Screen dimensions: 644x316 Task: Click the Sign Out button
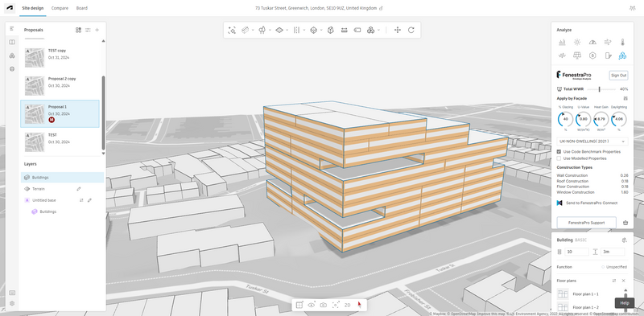coord(618,76)
